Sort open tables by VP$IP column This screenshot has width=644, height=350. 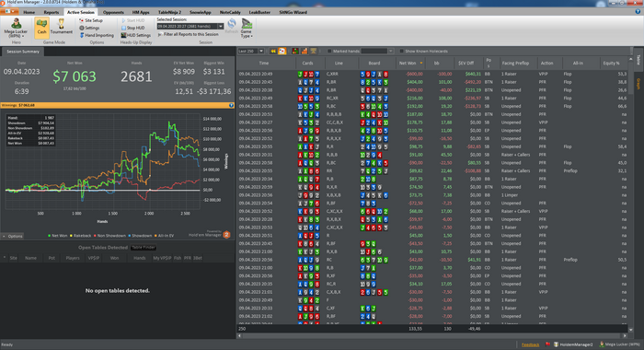pyautogui.click(x=94, y=258)
